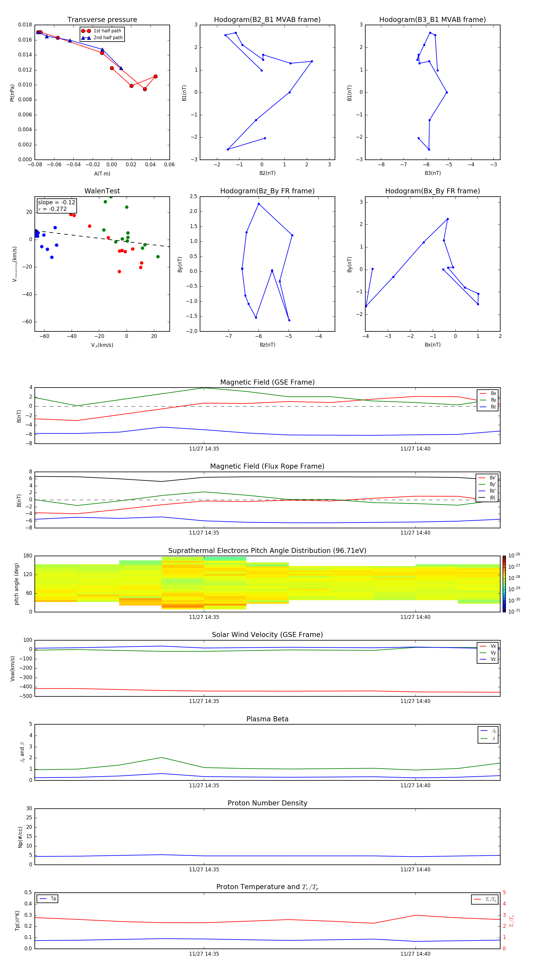Click the |B| legend entry in Flux Rope plot
Viewport: 535px width, 980px height.
click(x=487, y=498)
